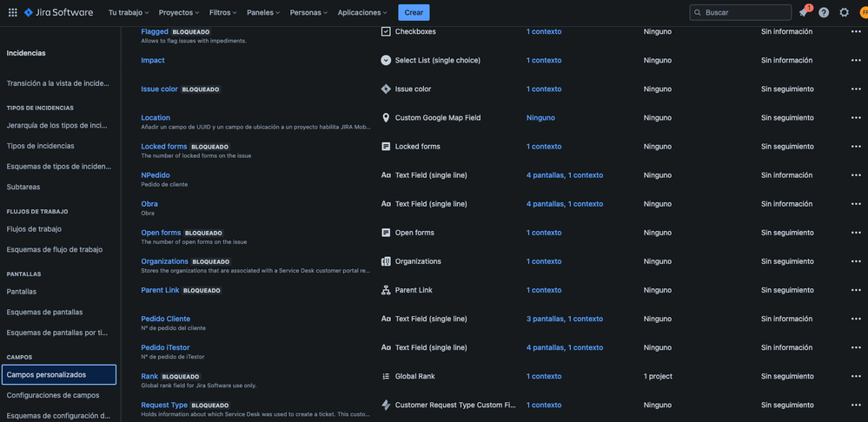This screenshot has width=868, height=422.
Task: Open the actions menu for the Locked forms row
Action: 856,147
